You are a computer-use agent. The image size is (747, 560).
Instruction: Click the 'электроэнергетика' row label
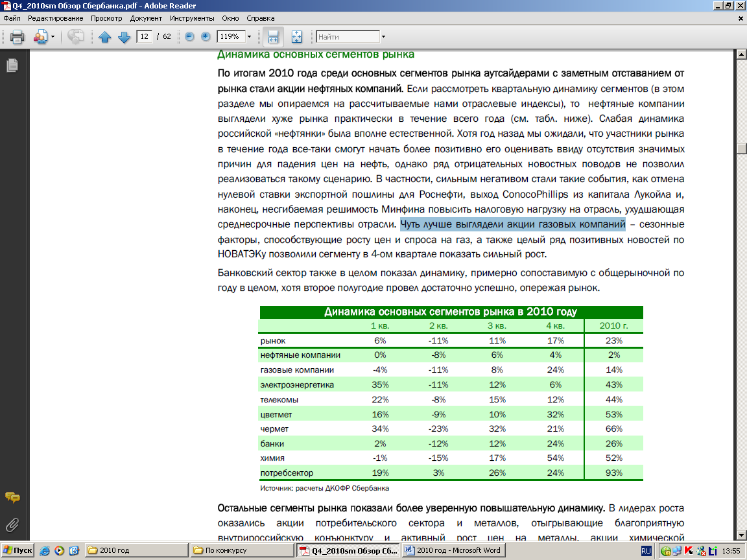(x=297, y=385)
